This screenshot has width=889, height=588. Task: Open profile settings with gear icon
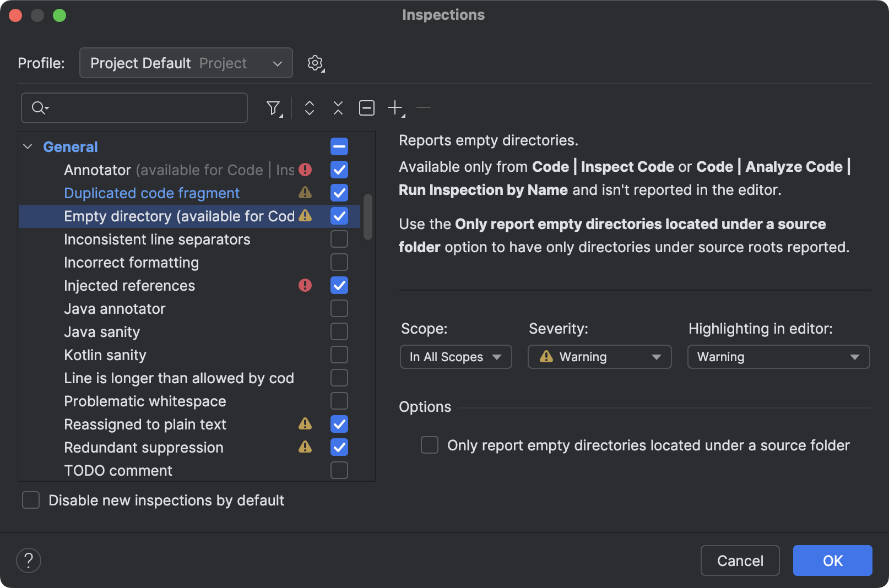315,63
